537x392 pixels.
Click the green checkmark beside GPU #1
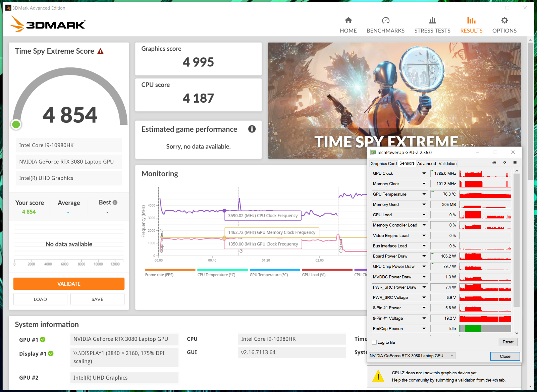[x=43, y=339]
